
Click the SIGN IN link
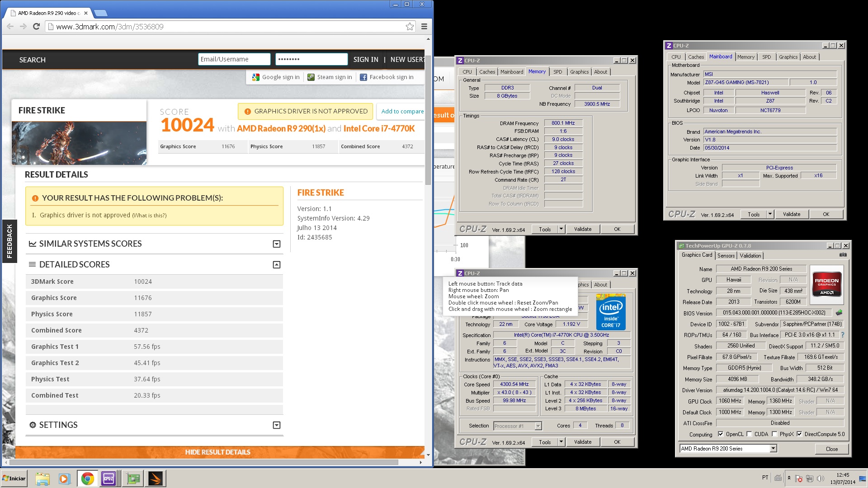(x=366, y=59)
